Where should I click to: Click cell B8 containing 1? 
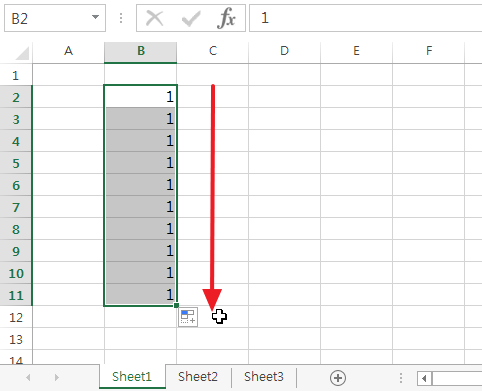coord(141,229)
